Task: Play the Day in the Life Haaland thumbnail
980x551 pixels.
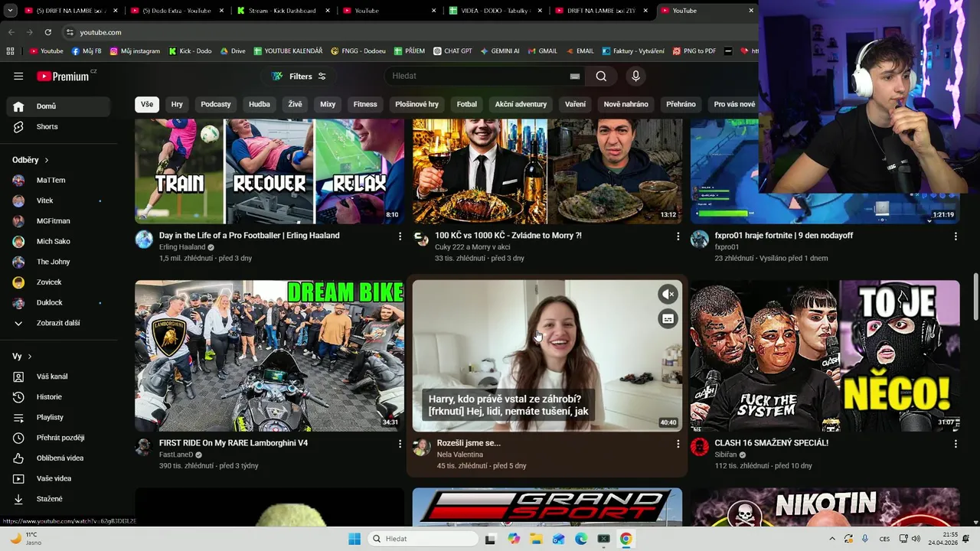Action: pos(269,171)
